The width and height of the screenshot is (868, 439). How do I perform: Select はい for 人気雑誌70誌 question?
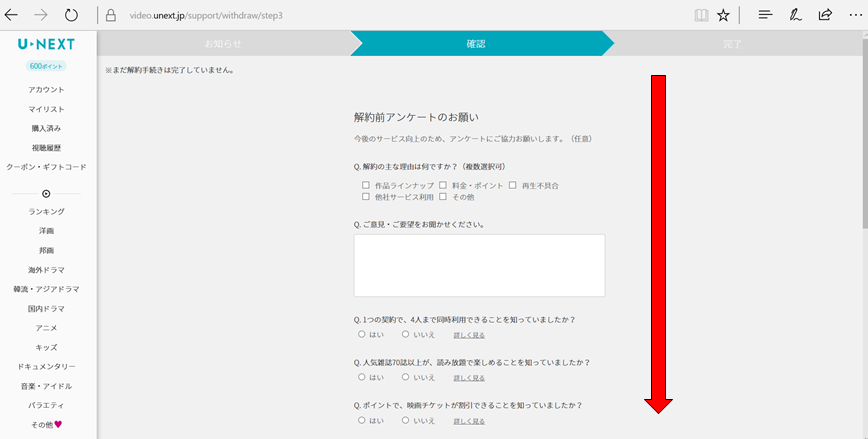coord(361,377)
